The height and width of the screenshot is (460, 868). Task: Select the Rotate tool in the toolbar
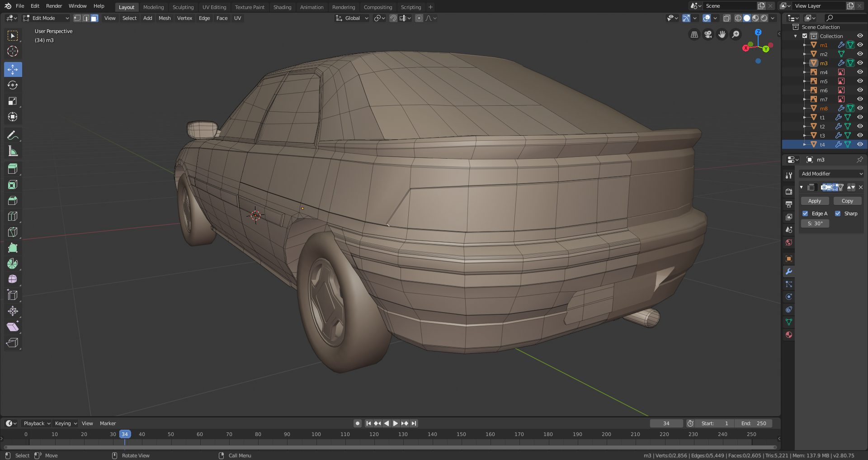13,85
